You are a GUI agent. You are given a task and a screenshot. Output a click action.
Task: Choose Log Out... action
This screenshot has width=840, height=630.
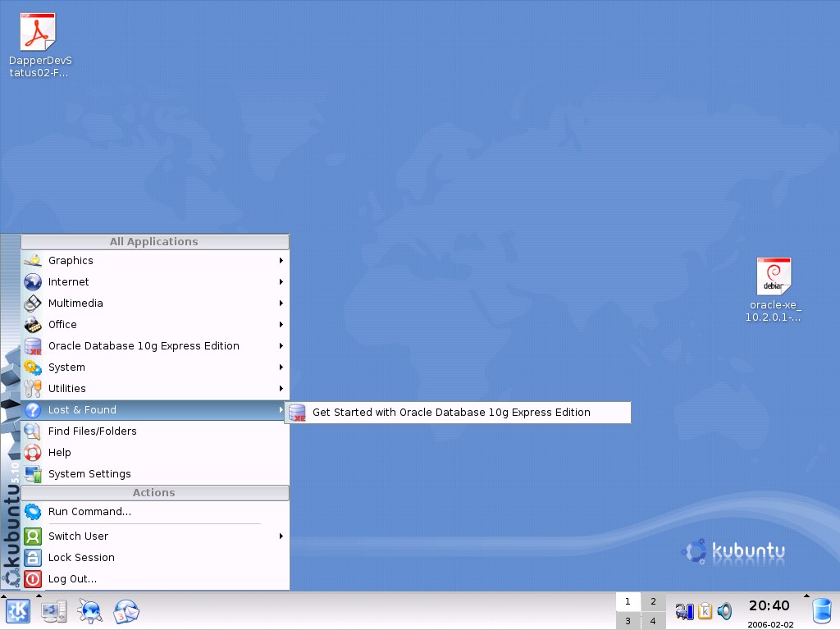click(155, 579)
